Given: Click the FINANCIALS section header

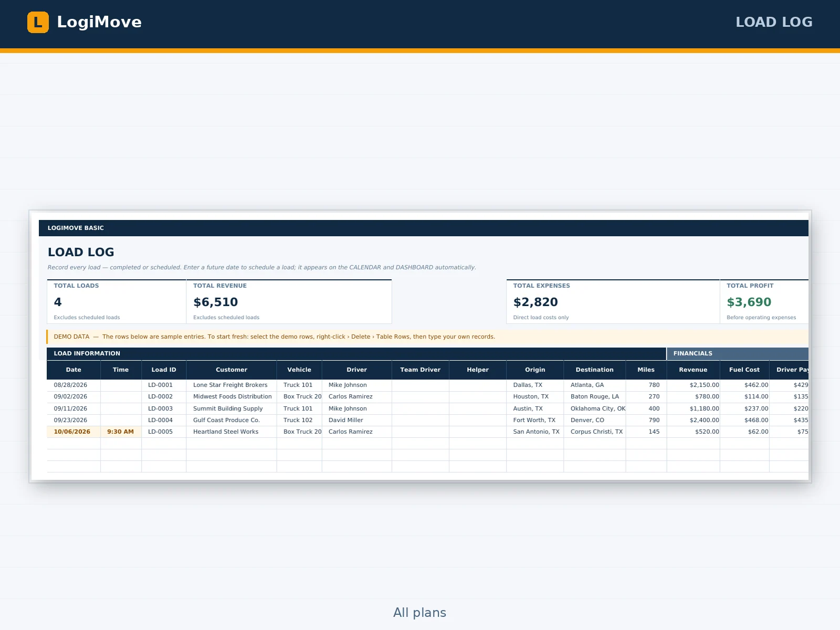Looking at the screenshot, I should (738, 353).
